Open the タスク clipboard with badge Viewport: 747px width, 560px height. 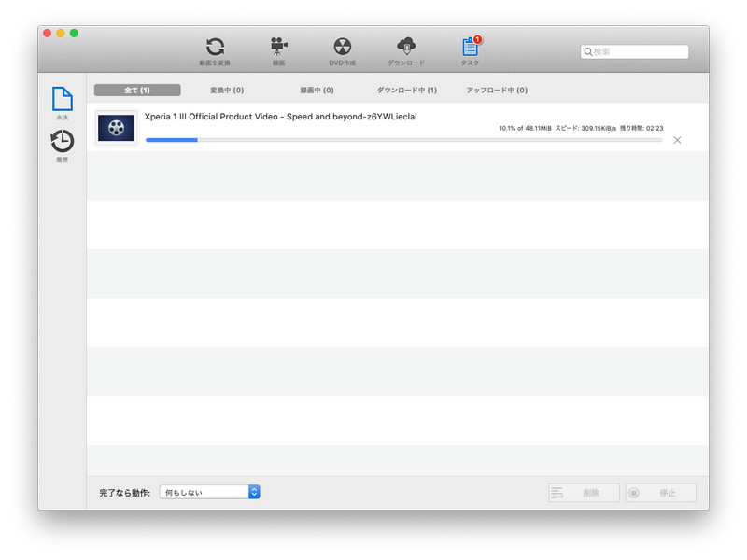coord(471,51)
